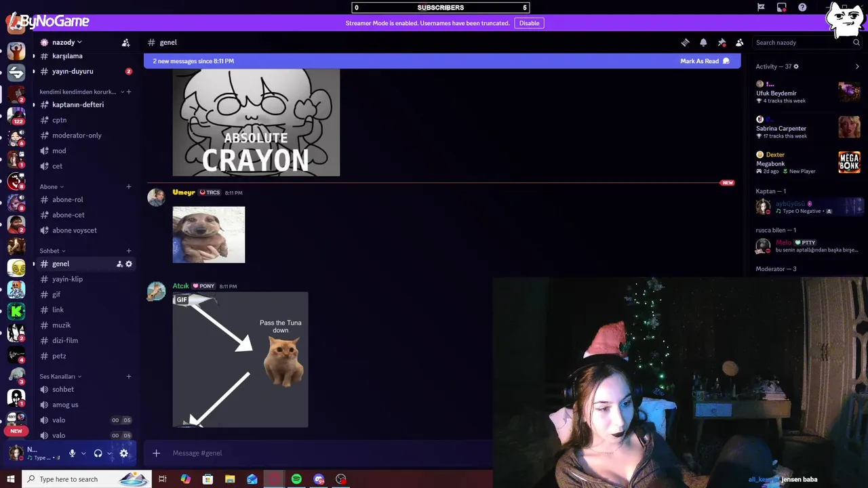Click username Atcık
This screenshot has width=868, height=488.
[180, 286]
